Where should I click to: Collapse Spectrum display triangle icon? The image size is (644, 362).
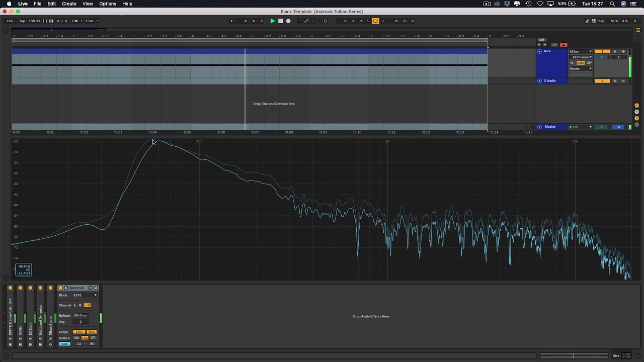click(x=66, y=288)
